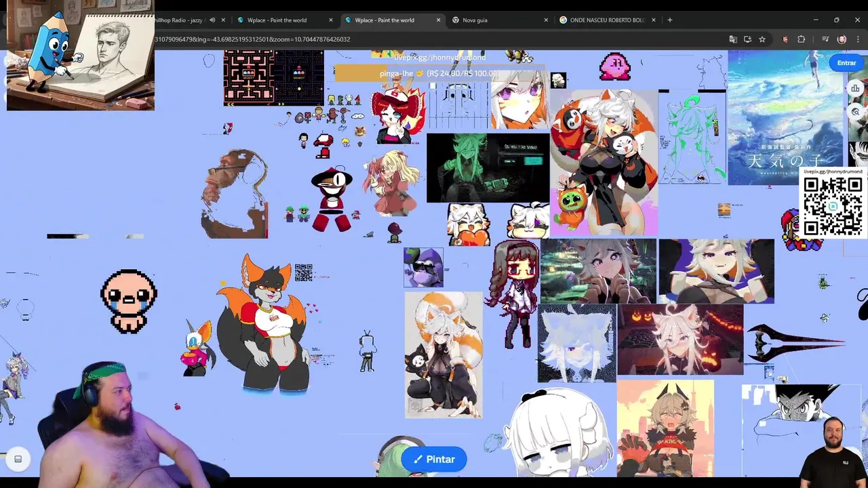Viewport: 868px width, 488px height.
Task: Click the pink Kirby pixel art
Action: 615,66
